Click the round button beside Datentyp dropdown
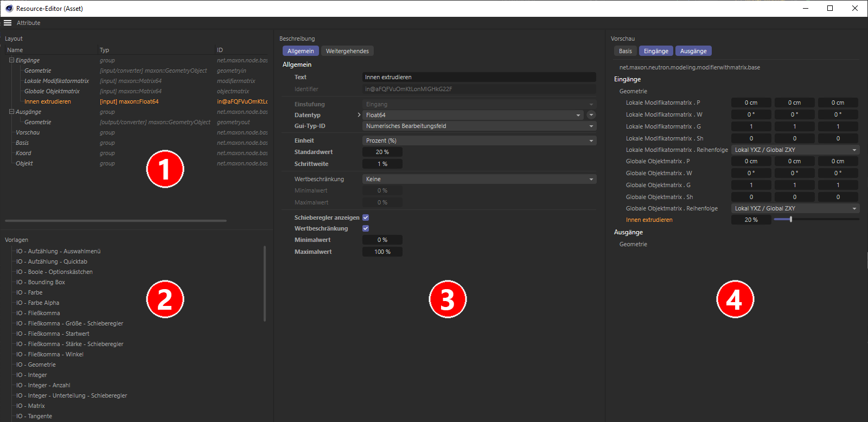868x422 pixels. pyautogui.click(x=591, y=115)
